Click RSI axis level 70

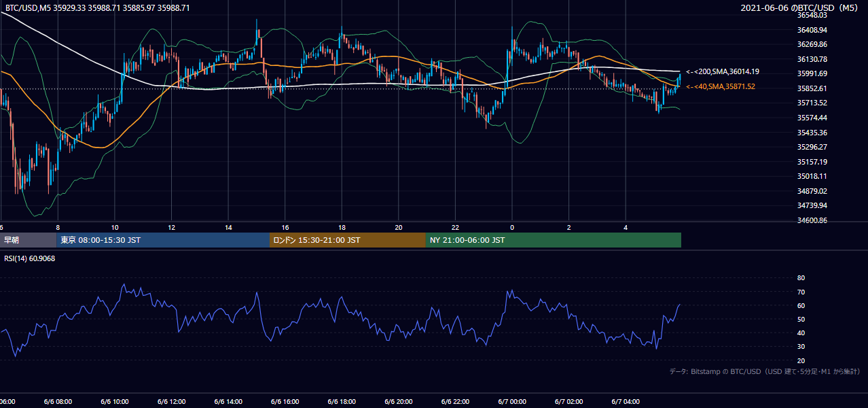[x=801, y=292]
